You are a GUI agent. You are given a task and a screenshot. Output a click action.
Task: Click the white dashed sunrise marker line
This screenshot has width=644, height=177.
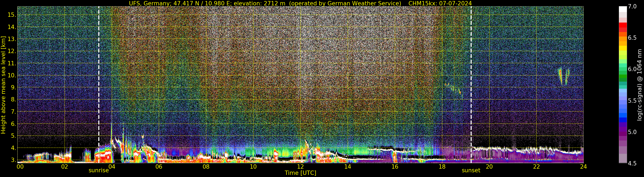pyautogui.click(x=99, y=85)
